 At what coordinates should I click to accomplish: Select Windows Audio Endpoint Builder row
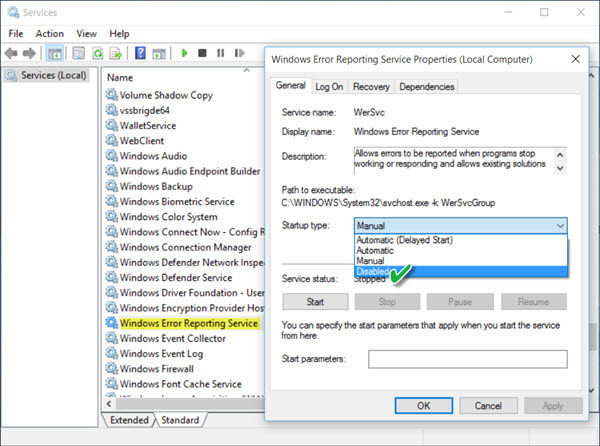pyautogui.click(x=183, y=171)
